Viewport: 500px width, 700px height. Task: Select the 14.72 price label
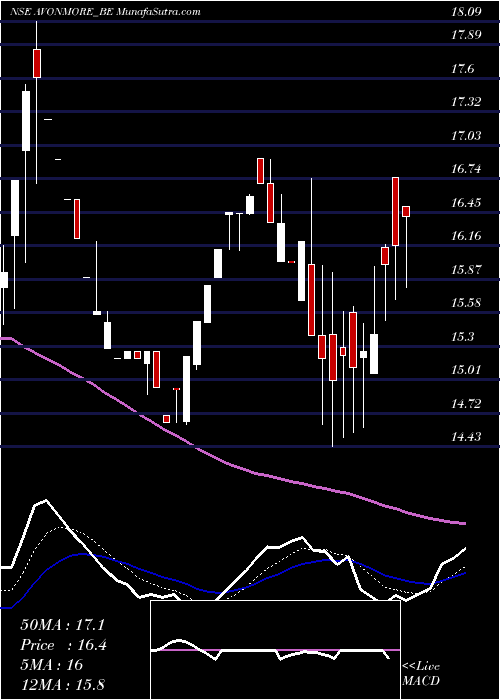pos(466,404)
